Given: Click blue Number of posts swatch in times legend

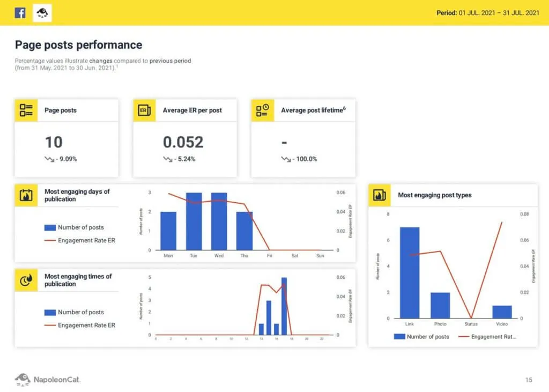Looking at the screenshot, I should click(x=50, y=312).
